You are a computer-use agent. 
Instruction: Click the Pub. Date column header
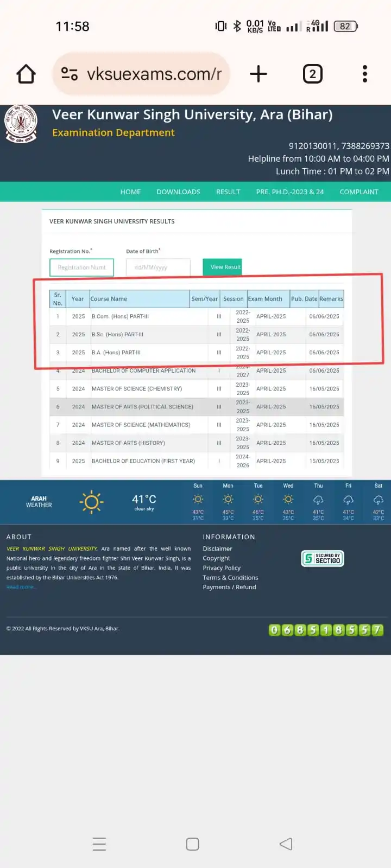pyautogui.click(x=304, y=299)
